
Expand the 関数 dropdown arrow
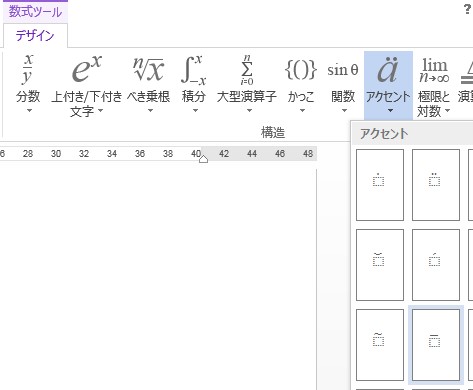[344, 110]
